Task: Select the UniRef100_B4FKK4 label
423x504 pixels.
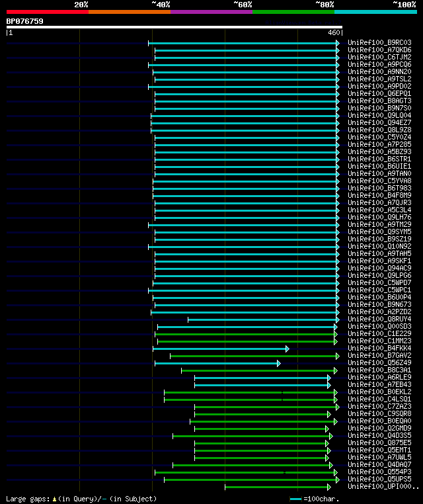Action: [x=379, y=348]
